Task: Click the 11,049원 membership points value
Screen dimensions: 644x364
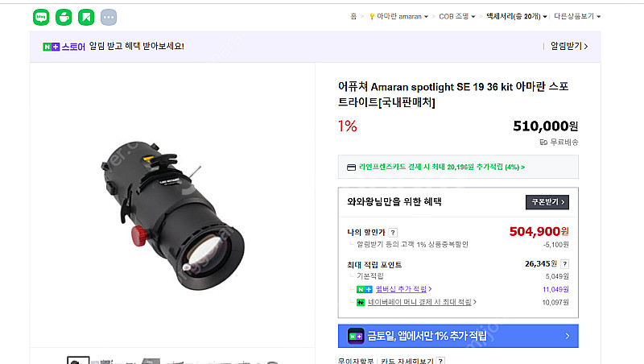Action: point(555,290)
